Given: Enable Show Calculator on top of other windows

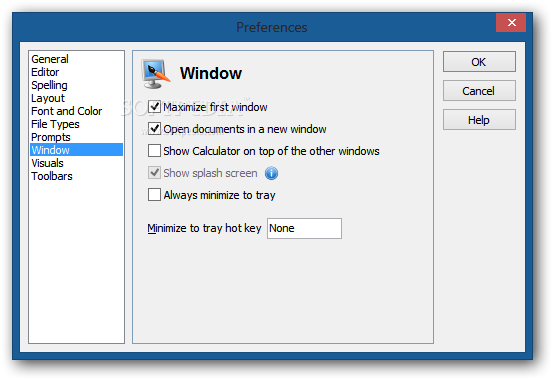Looking at the screenshot, I should (x=154, y=151).
